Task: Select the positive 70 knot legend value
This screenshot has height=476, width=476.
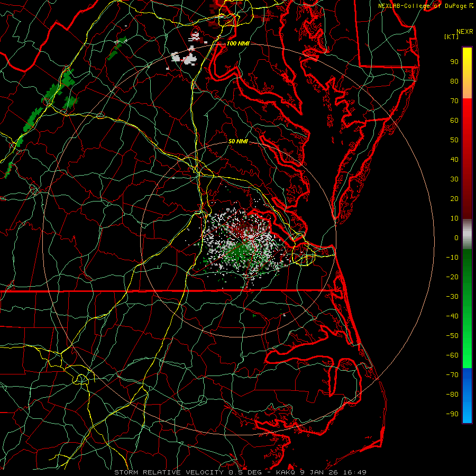Action: coord(454,101)
